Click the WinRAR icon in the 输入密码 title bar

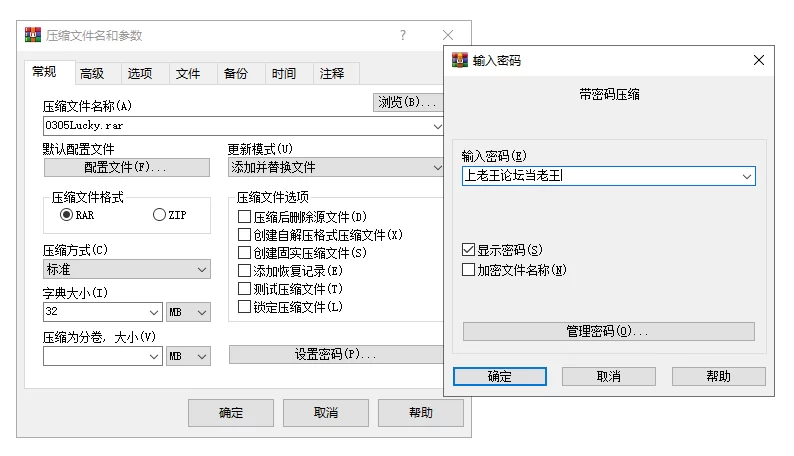tap(460, 60)
